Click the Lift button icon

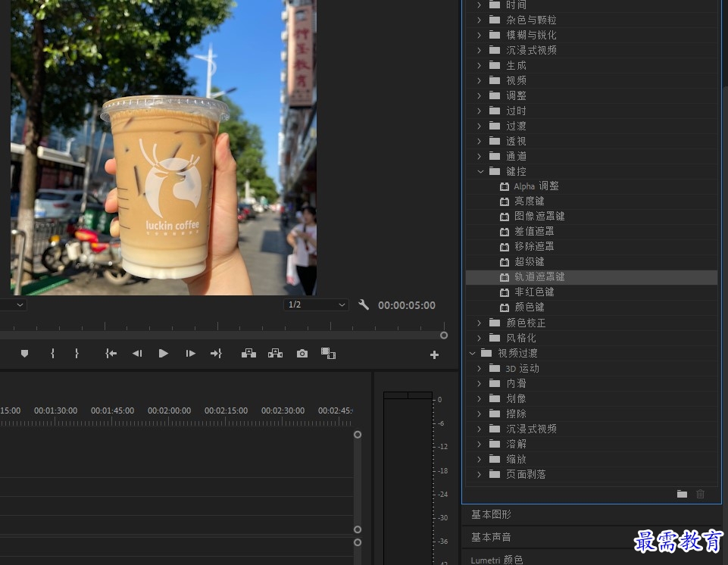(x=249, y=354)
